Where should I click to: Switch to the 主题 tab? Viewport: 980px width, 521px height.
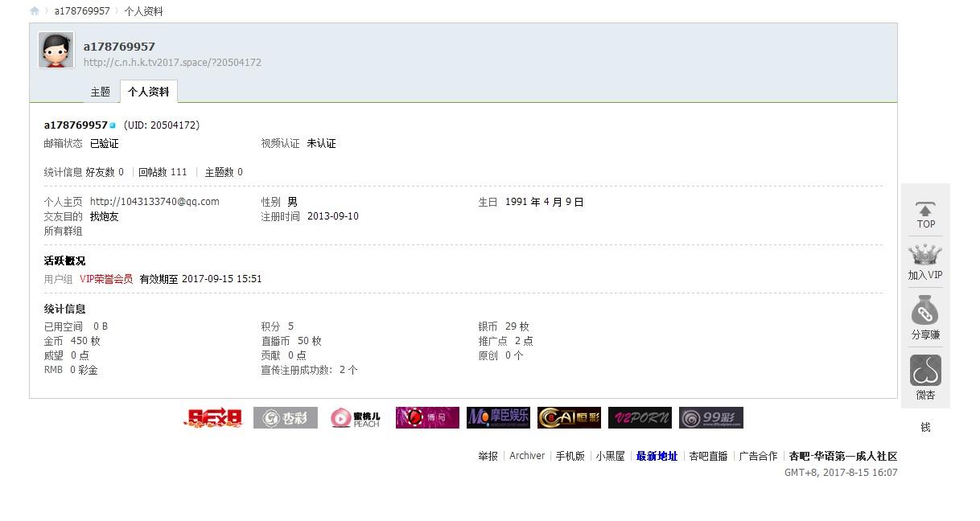(101, 92)
